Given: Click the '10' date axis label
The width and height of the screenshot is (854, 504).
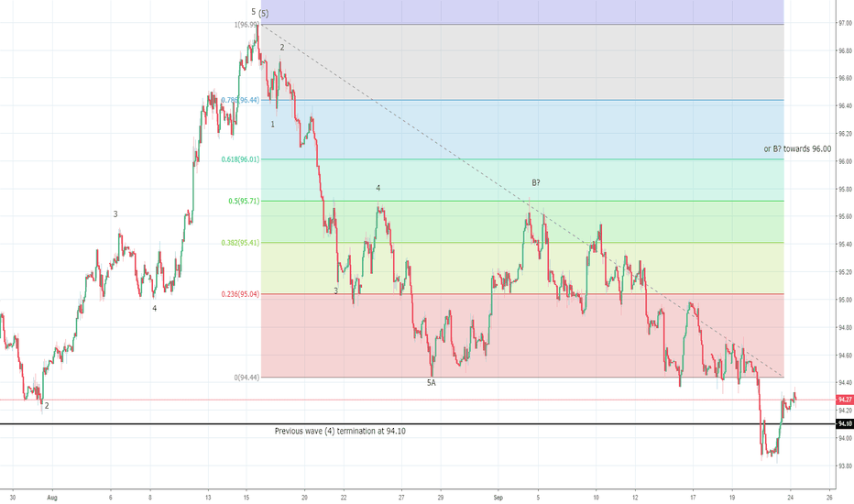Looking at the screenshot, I should coord(596,498).
